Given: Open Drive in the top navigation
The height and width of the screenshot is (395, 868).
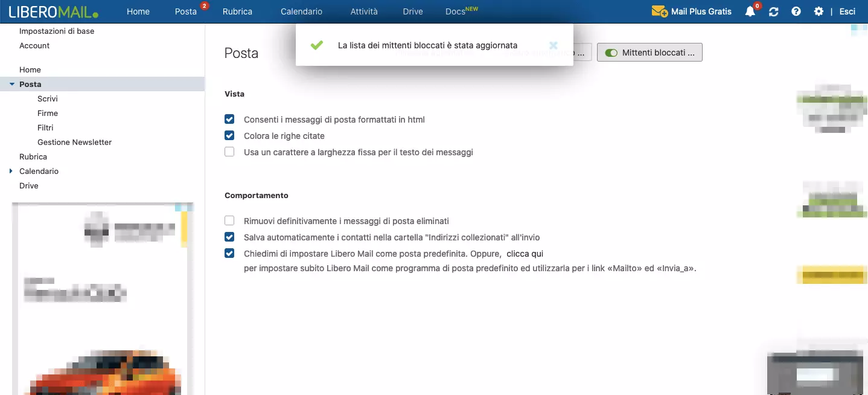Looking at the screenshot, I should 413,11.
